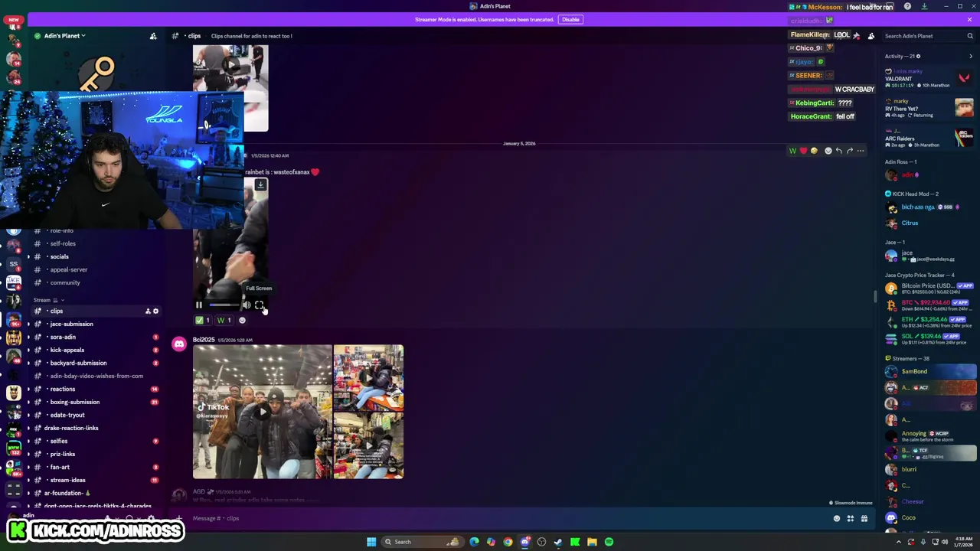Create invite for clips channel
Viewport: 980px width, 551px height.
[147, 311]
